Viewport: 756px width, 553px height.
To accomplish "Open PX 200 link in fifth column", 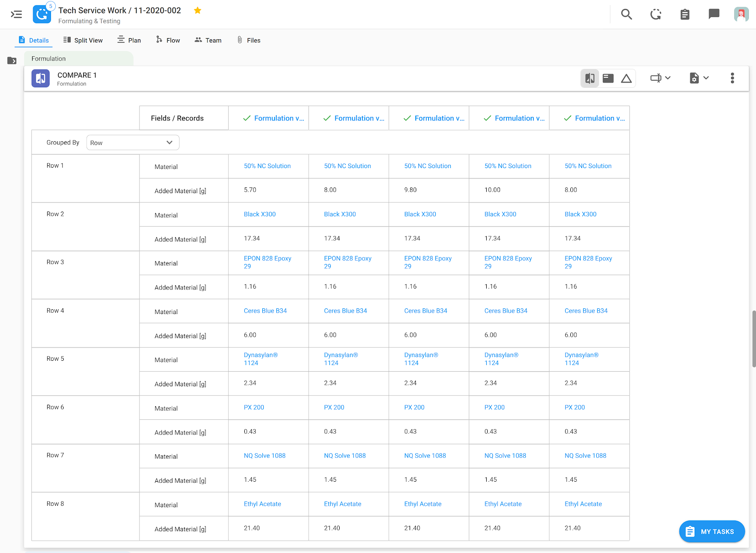I will click(x=575, y=408).
